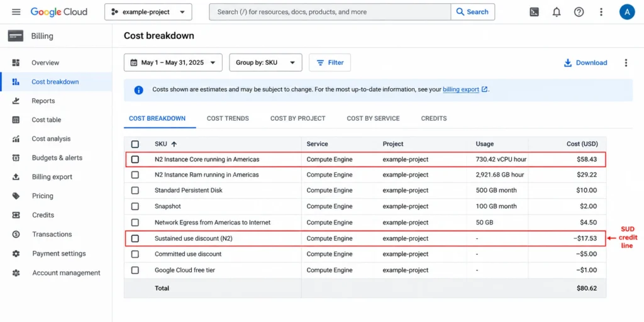Click the Google Cloud logo
Image resolution: width=644 pixels, height=322 pixels.
point(58,12)
